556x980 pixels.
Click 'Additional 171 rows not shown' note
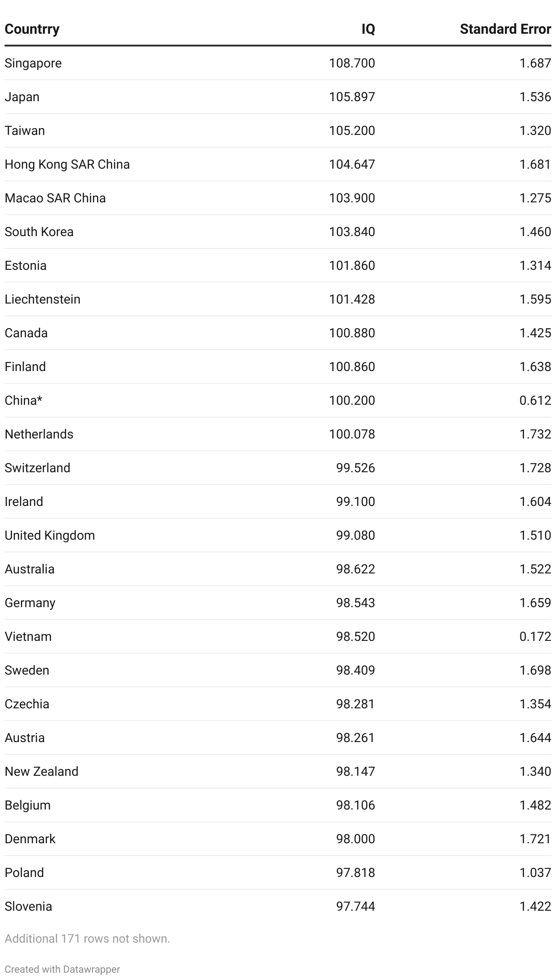pyautogui.click(x=88, y=939)
